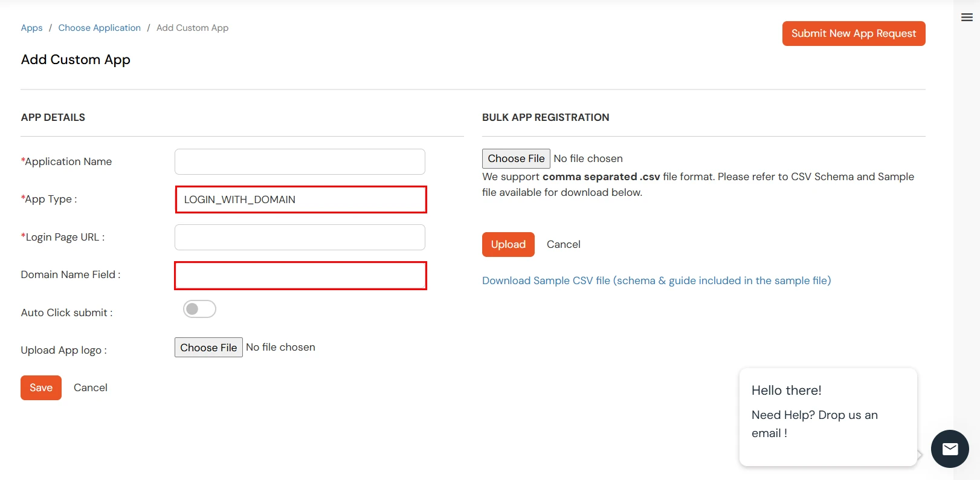Cancel the app details form
The width and height of the screenshot is (980, 480).
click(x=91, y=388)
